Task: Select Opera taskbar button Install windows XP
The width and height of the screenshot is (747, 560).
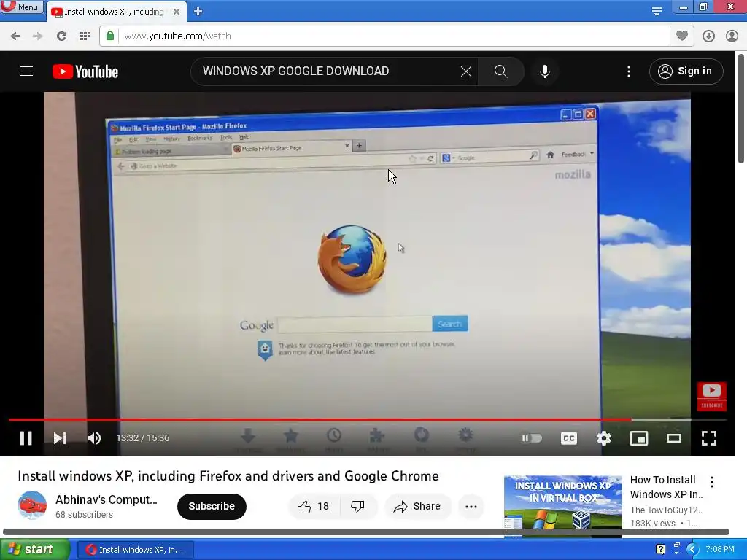Action: [x=135, y=550]
